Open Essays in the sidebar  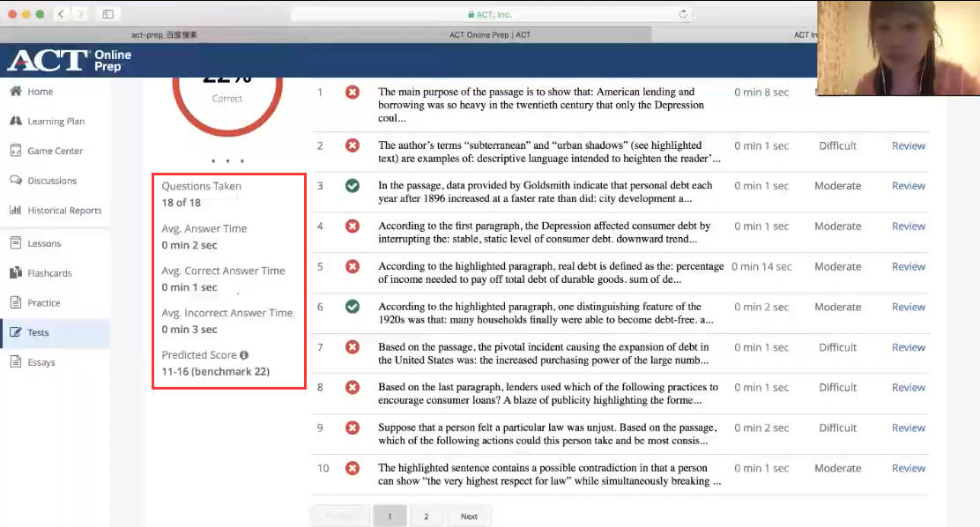click(41, 362)
